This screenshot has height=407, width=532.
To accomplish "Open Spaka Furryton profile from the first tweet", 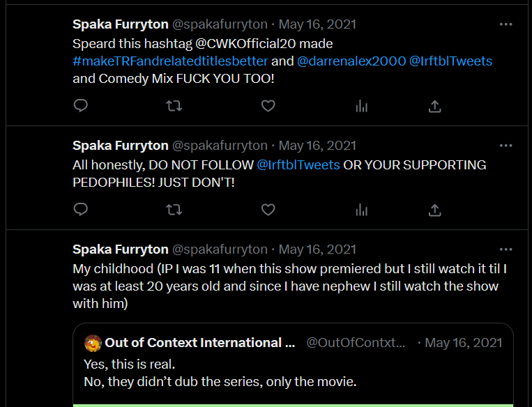I will coord(121,24).
